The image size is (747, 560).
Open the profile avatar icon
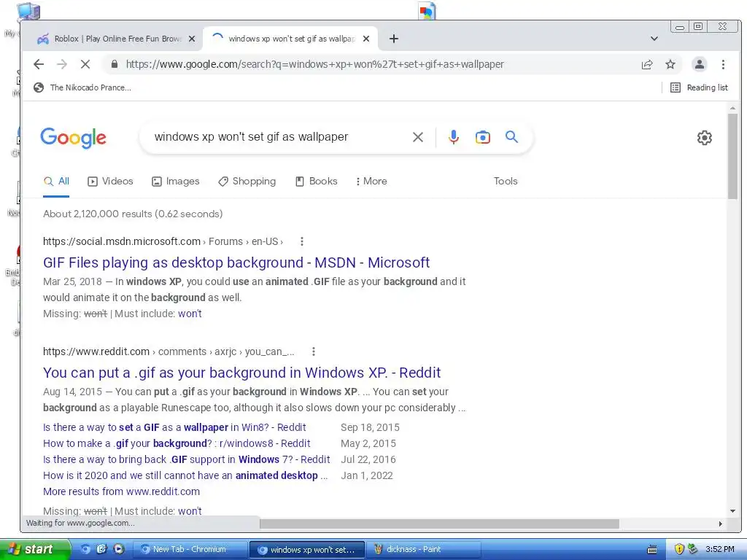pyautogui.click(x=699, y=64)
